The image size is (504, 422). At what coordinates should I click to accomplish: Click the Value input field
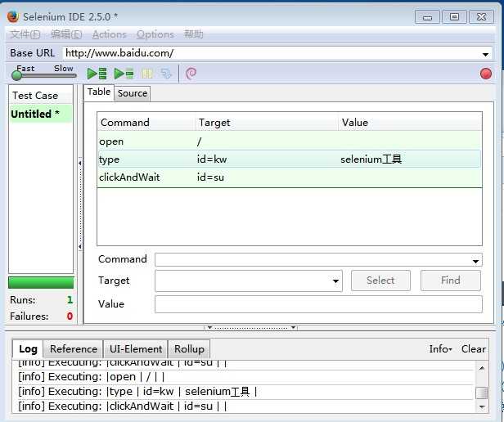(x=318, y=304)
